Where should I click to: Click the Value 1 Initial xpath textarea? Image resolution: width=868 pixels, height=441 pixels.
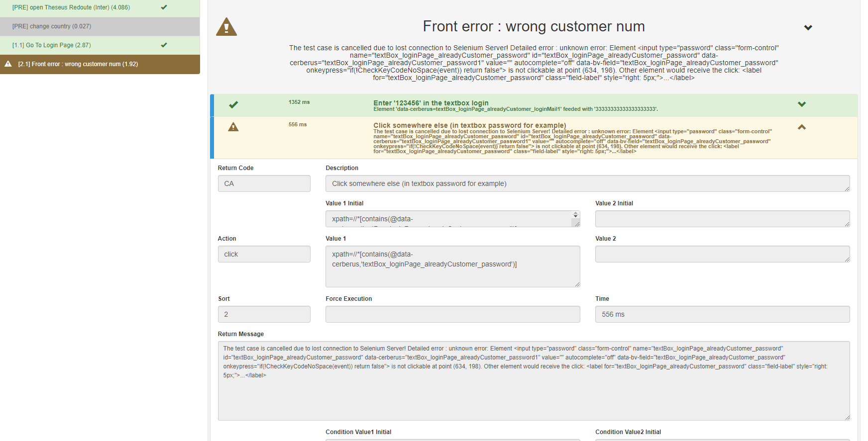(x=452, y=219)
